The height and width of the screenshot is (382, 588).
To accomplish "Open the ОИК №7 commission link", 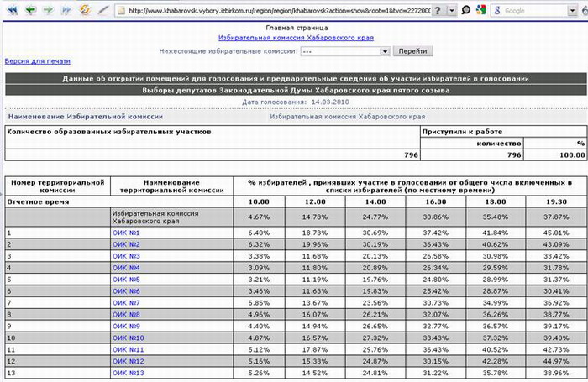I will pos(125,302).
